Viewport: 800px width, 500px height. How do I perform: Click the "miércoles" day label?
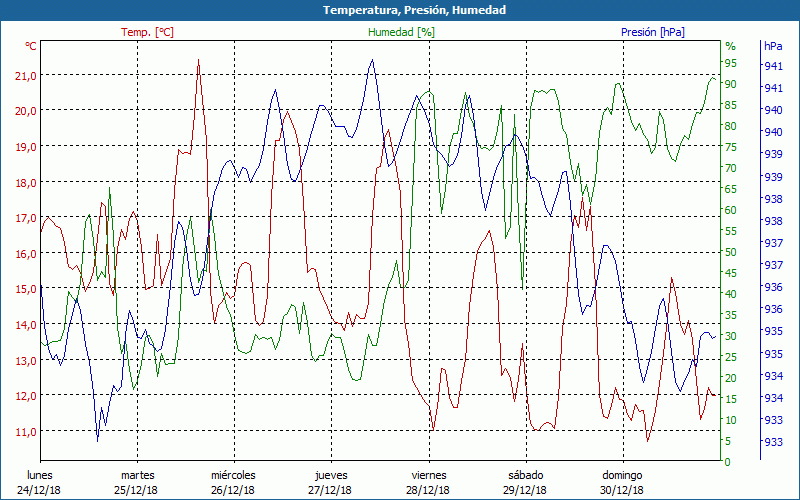click(234, 476)
